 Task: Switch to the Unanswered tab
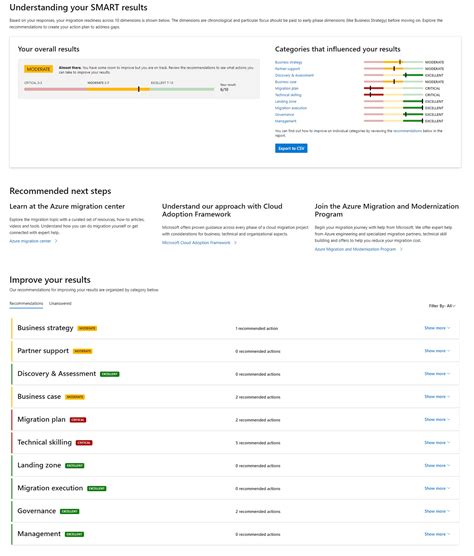point(60,304)
